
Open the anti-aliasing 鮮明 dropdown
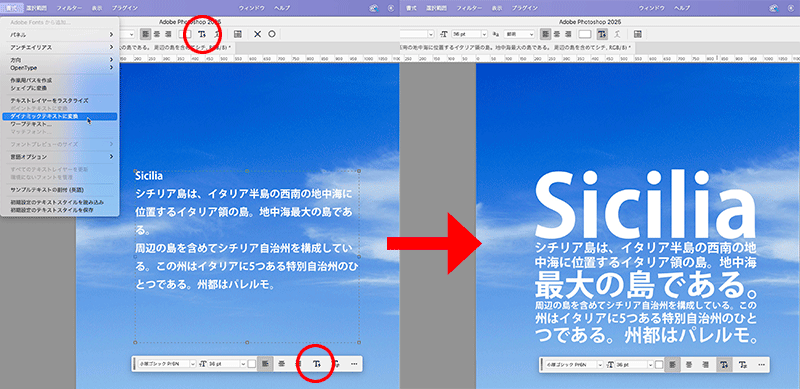[x=518, y=34]
